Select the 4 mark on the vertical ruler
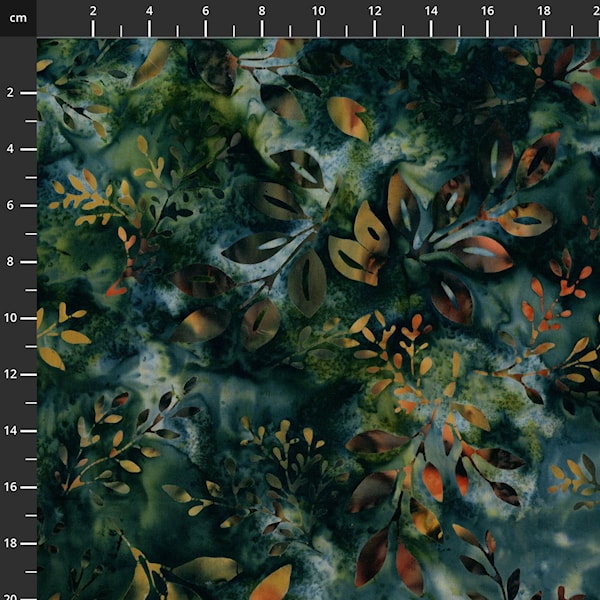The width and height of the screenshot is (600, 600). (x=10, y=149)
